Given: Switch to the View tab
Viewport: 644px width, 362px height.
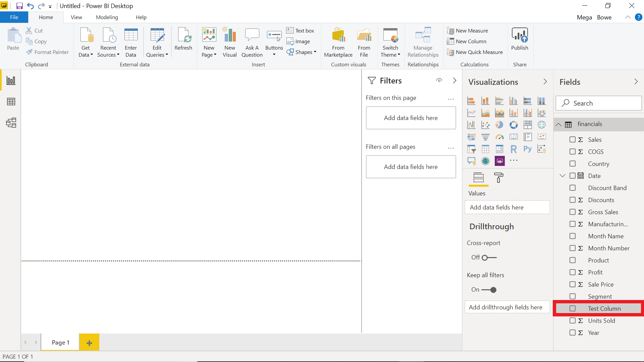Looking at the screenshot, I should pos(76,17).
